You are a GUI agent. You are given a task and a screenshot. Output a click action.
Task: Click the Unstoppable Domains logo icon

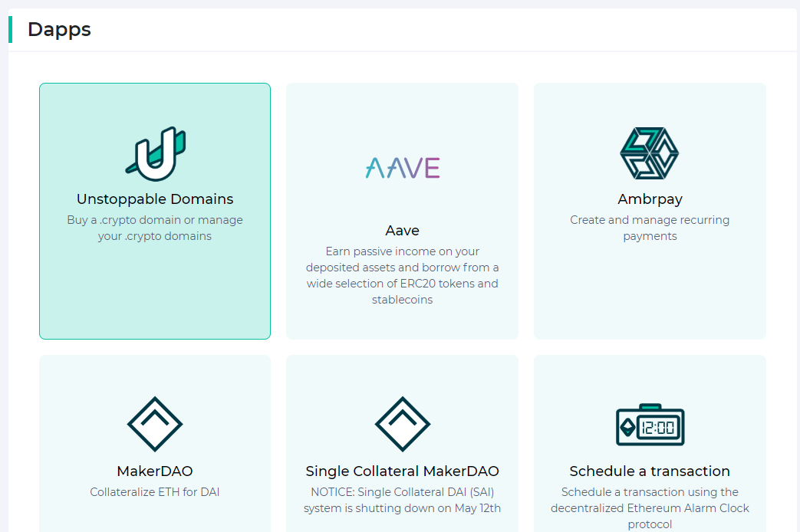156,153
